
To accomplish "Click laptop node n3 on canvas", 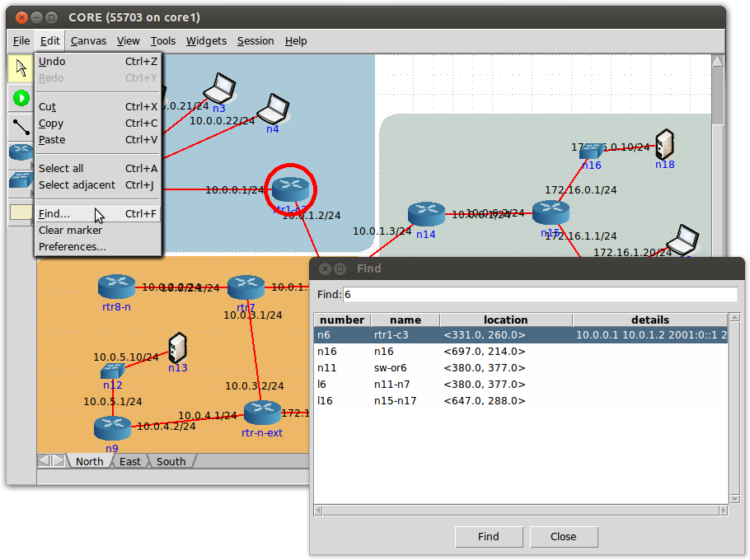I will pyautogui.click(x=219, y=88).
